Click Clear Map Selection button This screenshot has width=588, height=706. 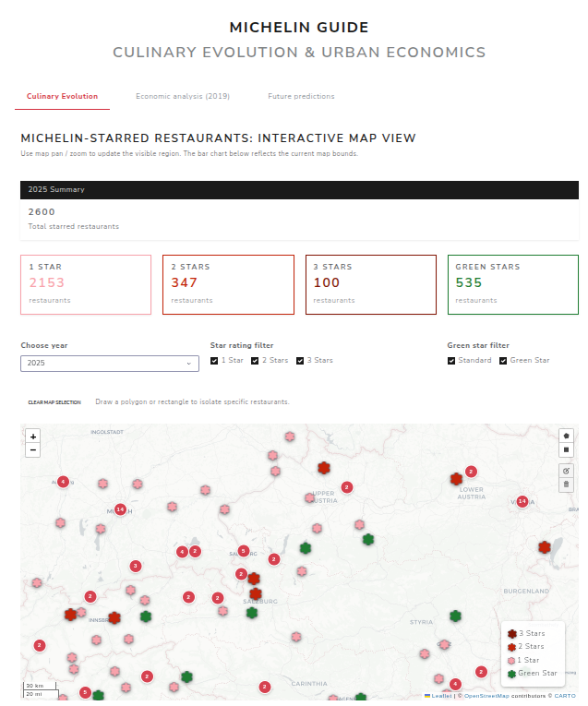point(54,402)
